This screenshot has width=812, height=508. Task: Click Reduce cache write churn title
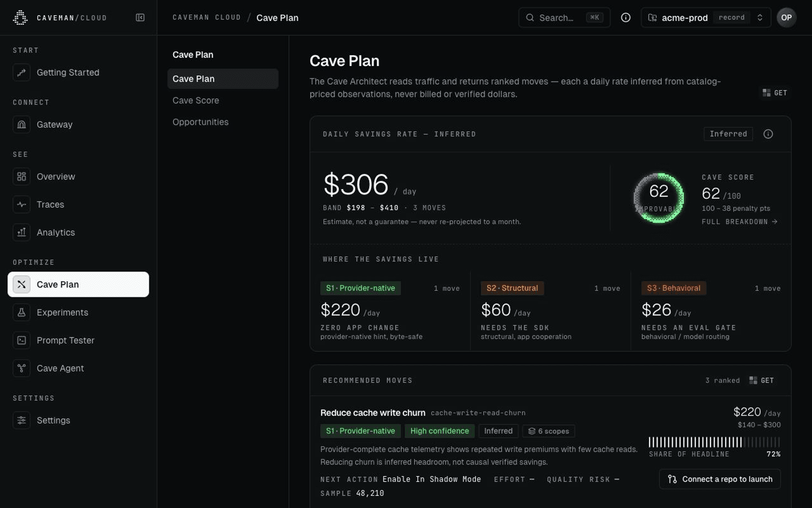tap(373, 413)
